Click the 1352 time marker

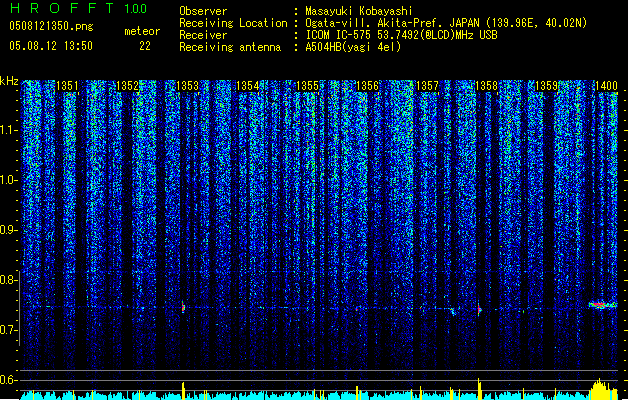pyautogui.click(x=127, y=86)
